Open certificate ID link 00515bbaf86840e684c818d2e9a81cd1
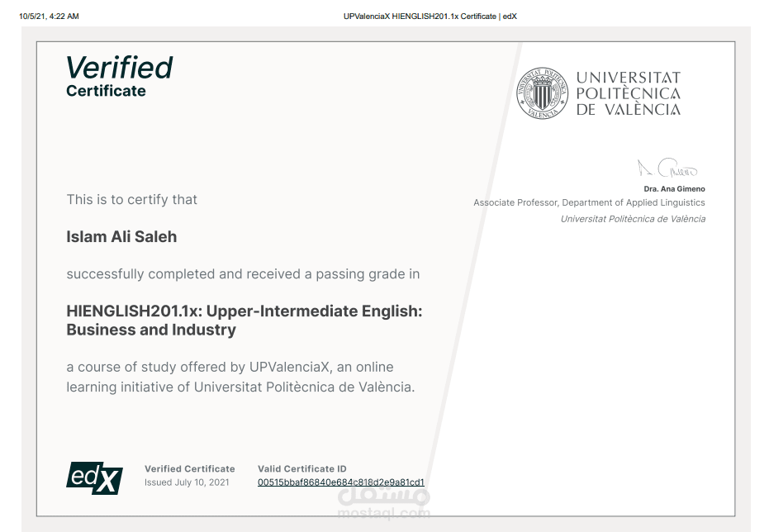Viewport: 769px width, 532px height. (341, 482)
